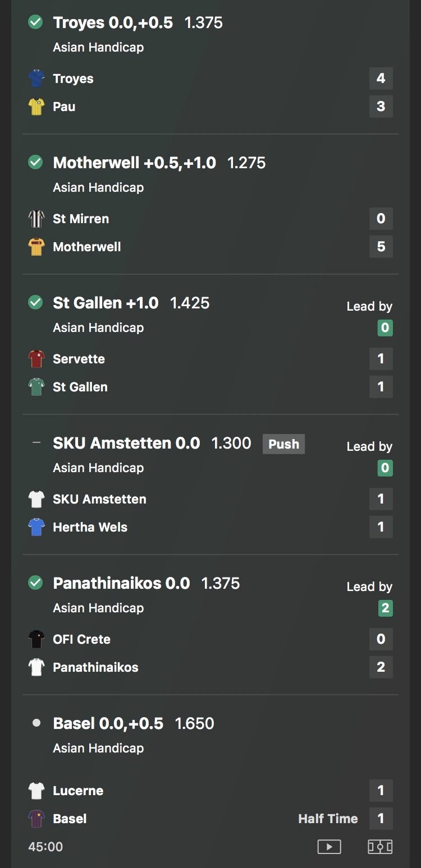Click the Pau yellow jersey icon

[x=36, y=107]
